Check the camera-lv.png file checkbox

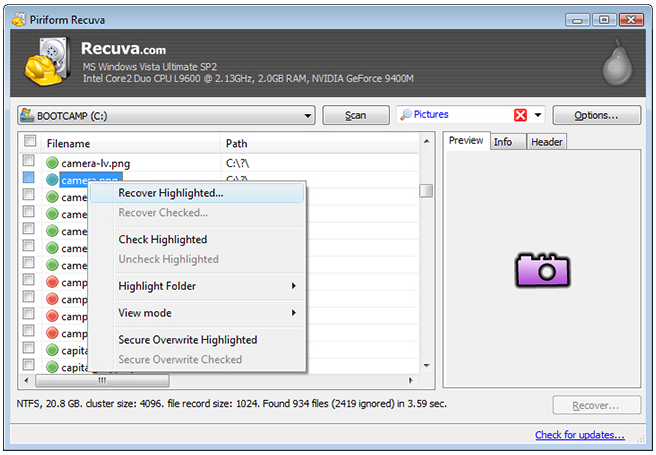[x=29, y=162]
